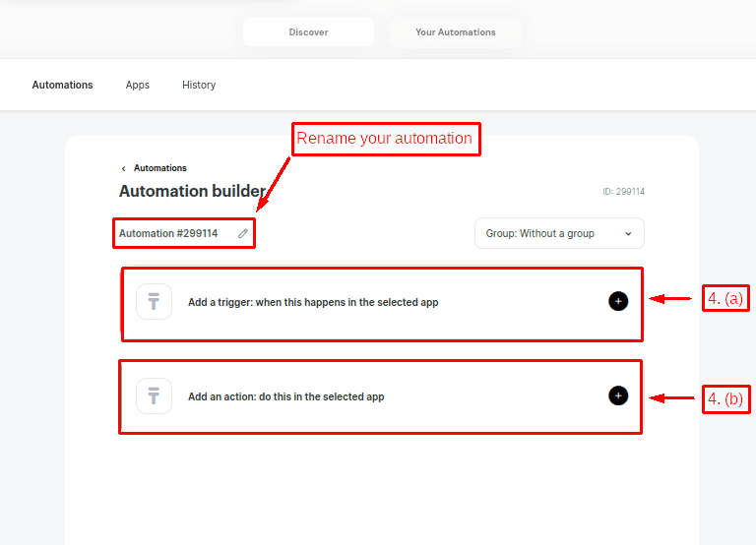This screenshot has width=756, height=545.
Task: Click the trigger app placeholder icon
Action: (154, 302)
